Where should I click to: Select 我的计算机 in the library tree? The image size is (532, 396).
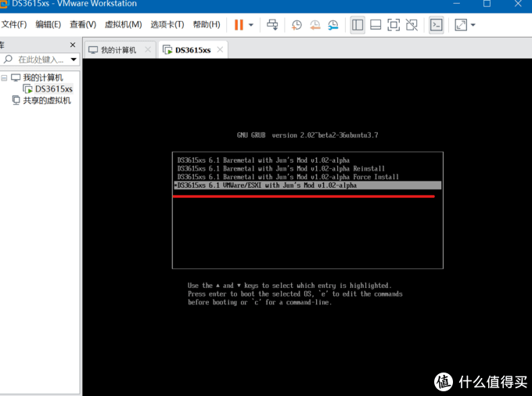43,77
